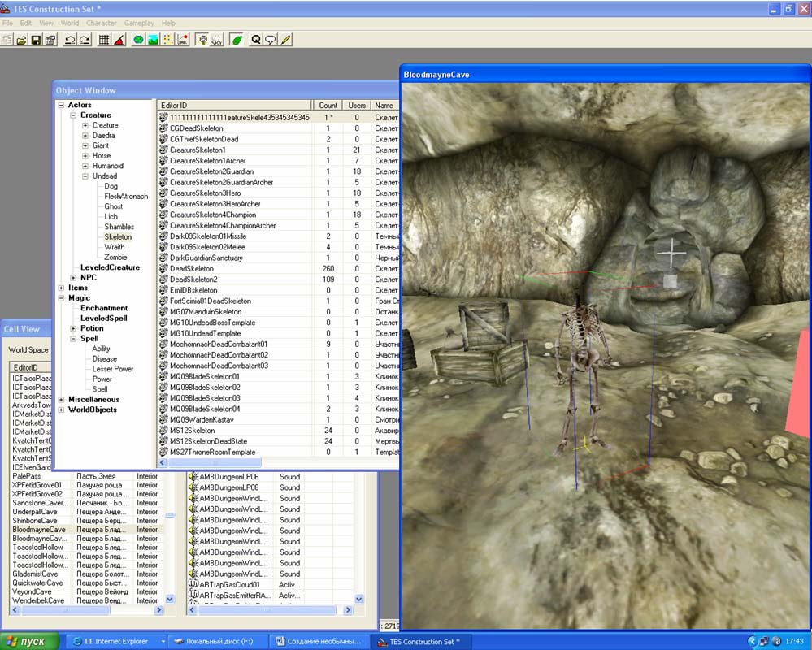Select Enchantment under Magic

coord(103,308)
